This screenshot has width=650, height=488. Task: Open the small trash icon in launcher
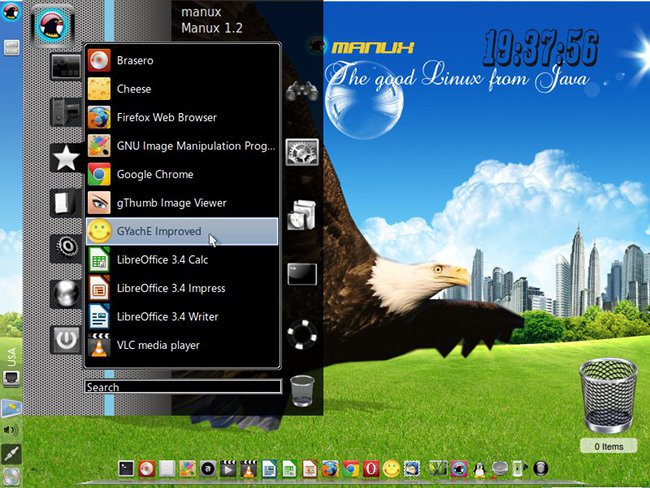pos(302,390)
